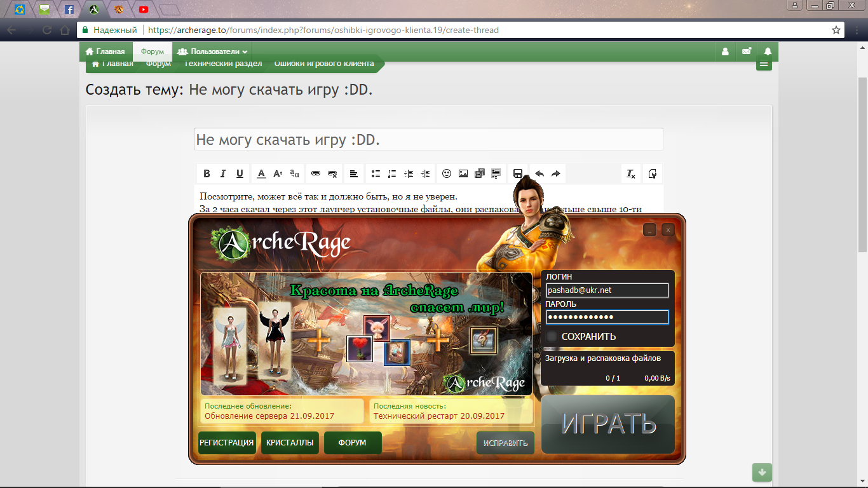This screenshot has height=488, width=868.
Task: Jump to page bottom with green arrow button
Action: click(x=762, y=472)
